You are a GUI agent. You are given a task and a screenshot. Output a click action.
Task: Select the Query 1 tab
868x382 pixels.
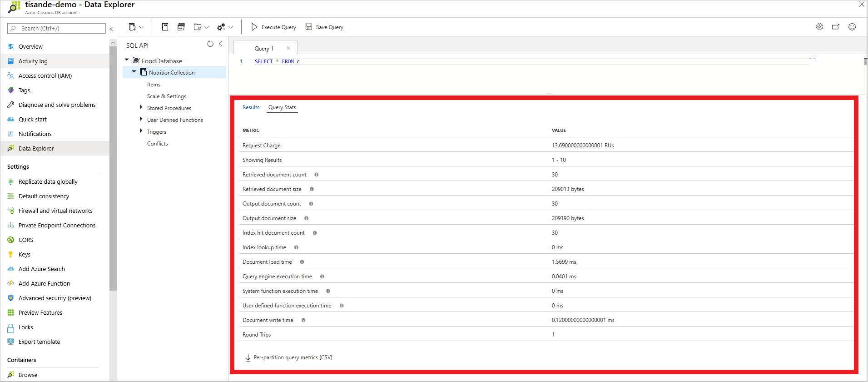pyautogui.click(x=264, y=49)
